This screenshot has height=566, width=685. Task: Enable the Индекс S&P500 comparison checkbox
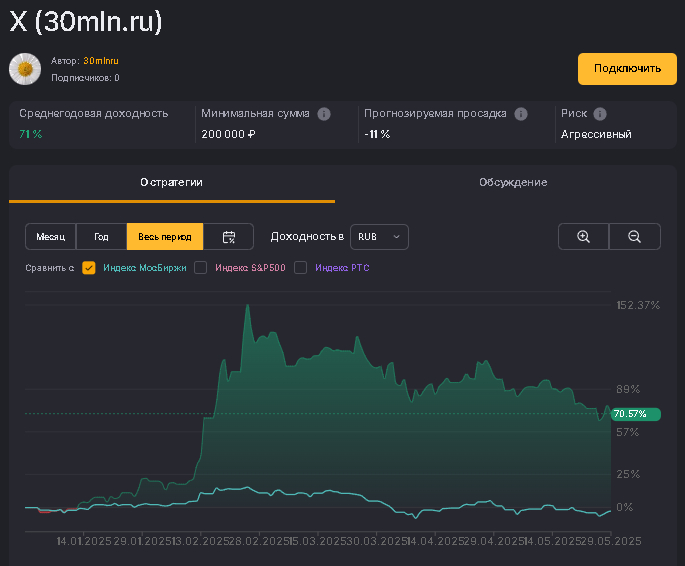[x=201, y=268]
